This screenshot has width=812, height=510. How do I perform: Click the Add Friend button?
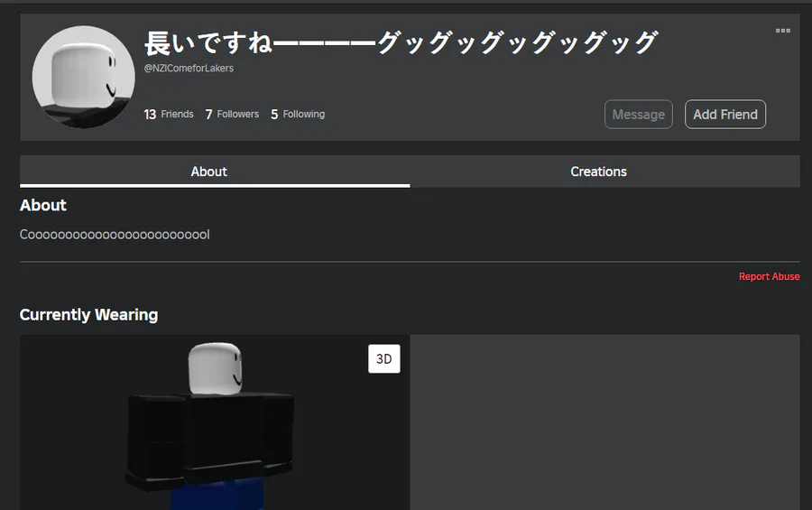725,114
